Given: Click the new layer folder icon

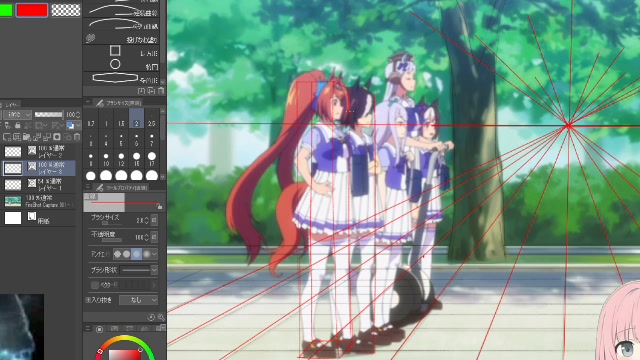Looking at the screenshot, I should pos(27,137).
